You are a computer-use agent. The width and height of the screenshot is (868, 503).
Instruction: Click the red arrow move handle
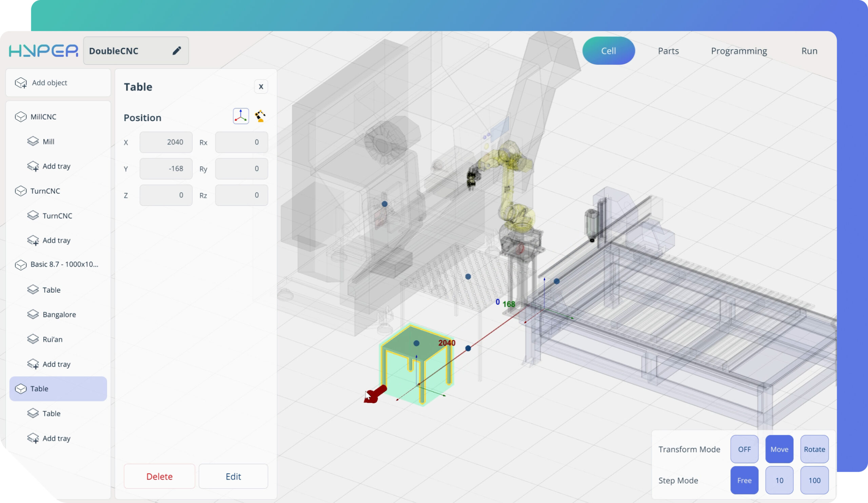pyautogui.click(x=376, y=394)
